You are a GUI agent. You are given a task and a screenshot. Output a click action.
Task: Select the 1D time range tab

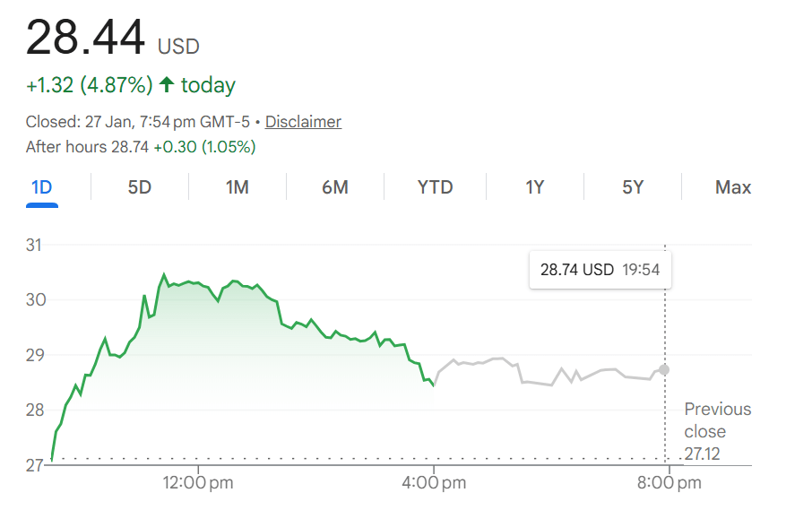[41, 187]
